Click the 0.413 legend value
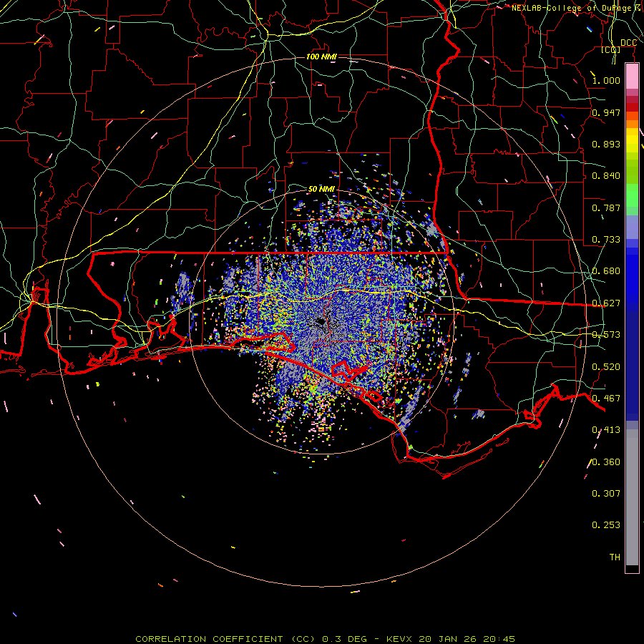 pyautogui.click(x=606, y=430)
